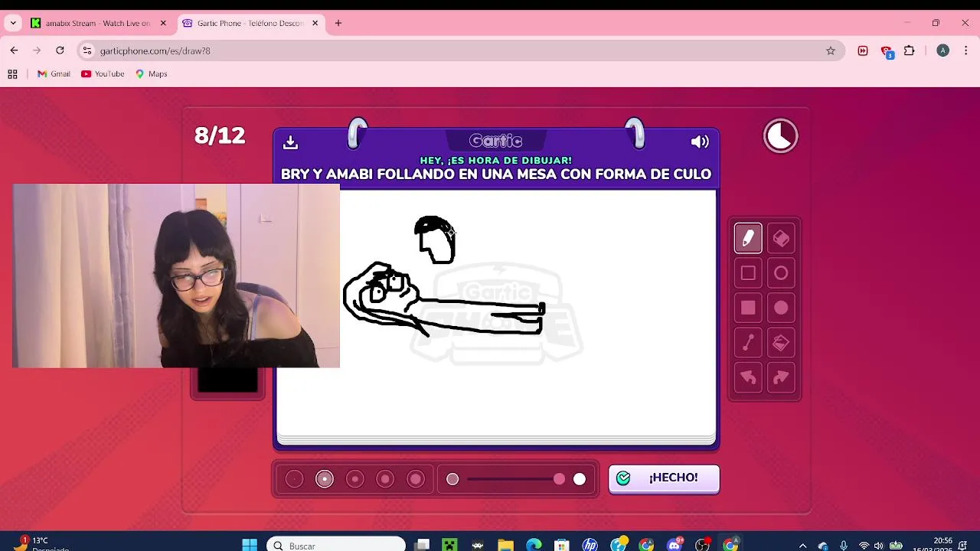The height and width of the screenshot is (551, 980).
Task: Switch to the amabix Stream tab
Action: pyautogui.click(x=98, y=23)
